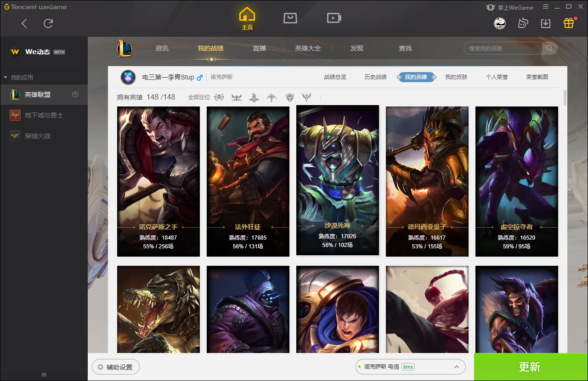Image resolution: width=588 pixels, height=381 pixels.
Task: Open the 个人荣誉 sub-tab
Action: pos(497,77)
